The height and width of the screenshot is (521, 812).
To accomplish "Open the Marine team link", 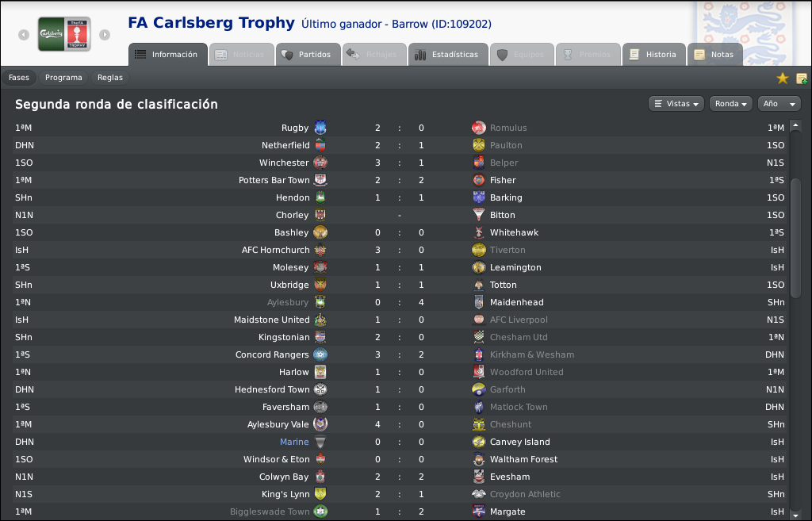I will pos(294,442).
